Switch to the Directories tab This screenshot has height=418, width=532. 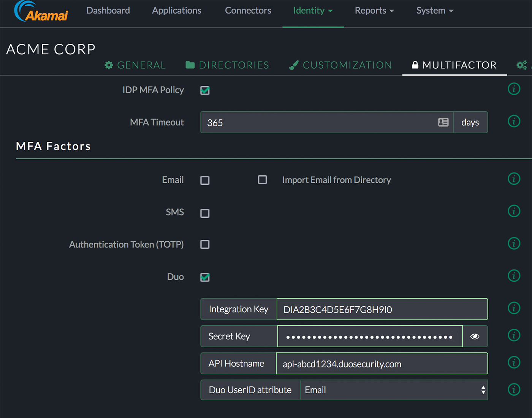coord(227,65)
